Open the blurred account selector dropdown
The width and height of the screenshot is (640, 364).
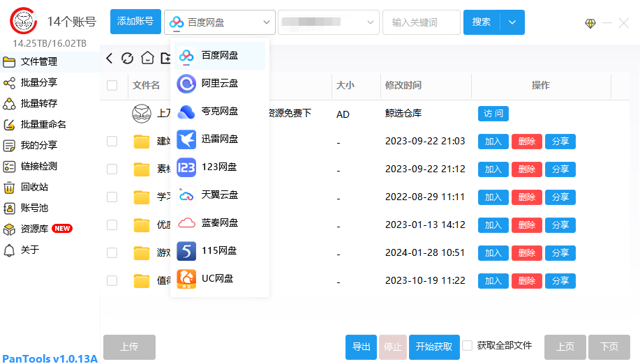point(328,22)
